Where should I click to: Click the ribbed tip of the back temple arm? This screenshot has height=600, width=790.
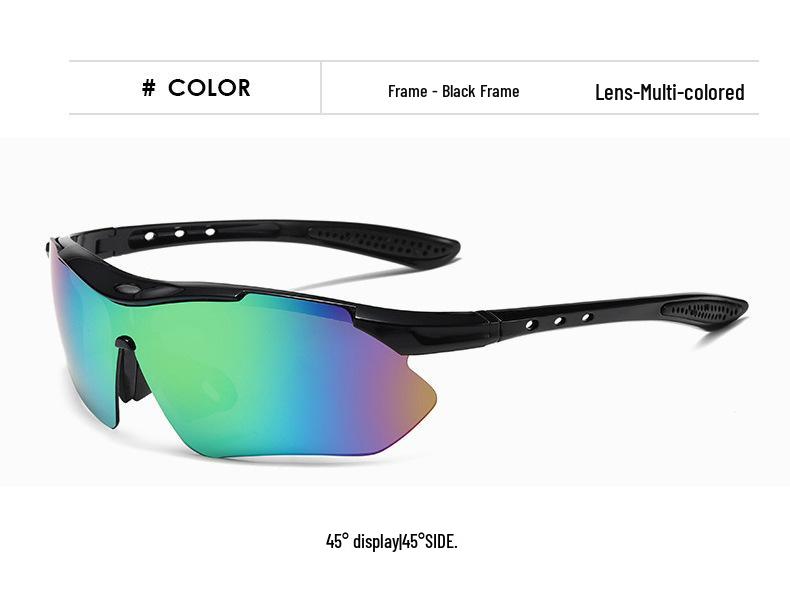[x=383, y=244]
